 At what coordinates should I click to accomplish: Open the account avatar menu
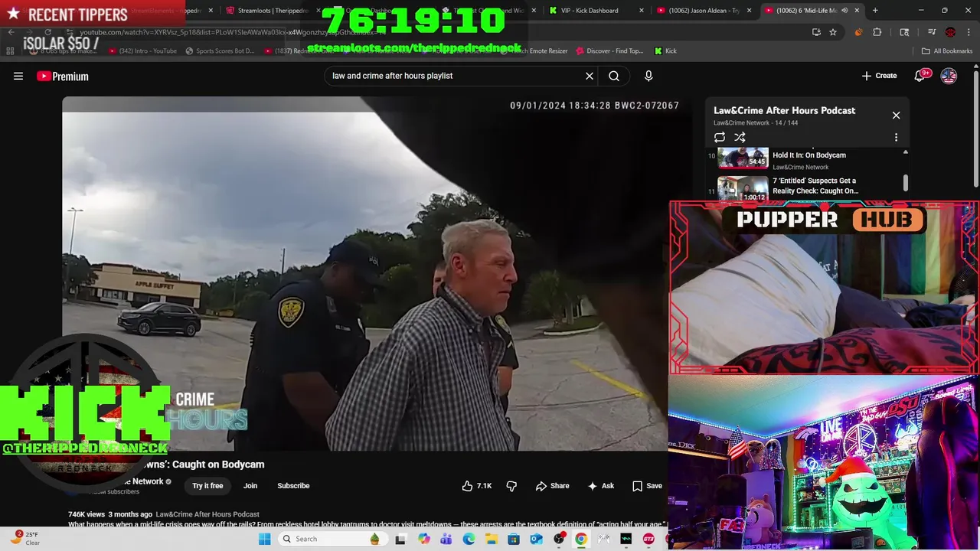(949, 76)
